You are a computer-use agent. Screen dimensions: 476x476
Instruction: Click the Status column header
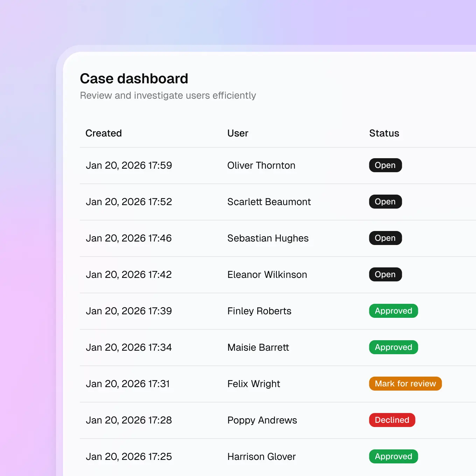384,133
